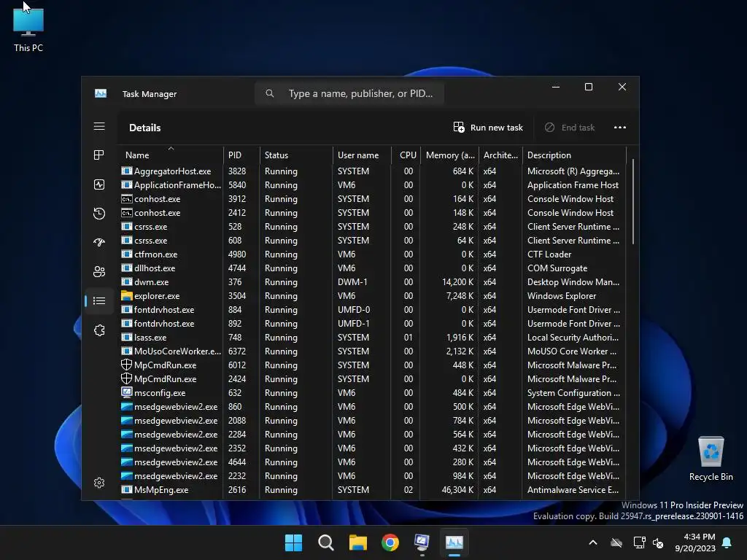Select fontdrvhost.exe with PID 884
The height and width of the screenshot is (560, 747).
(x=373, y=309)
